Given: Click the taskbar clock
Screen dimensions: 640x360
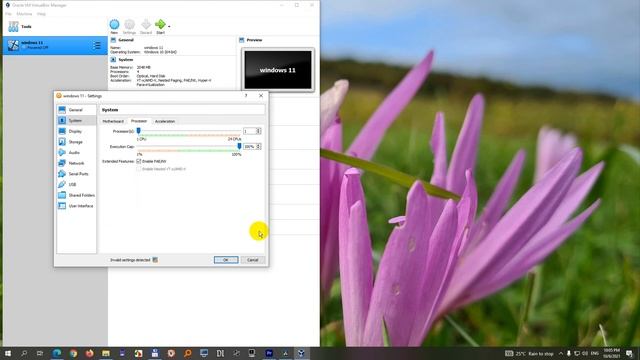Looking at the screenshot, I should [611, 353].
